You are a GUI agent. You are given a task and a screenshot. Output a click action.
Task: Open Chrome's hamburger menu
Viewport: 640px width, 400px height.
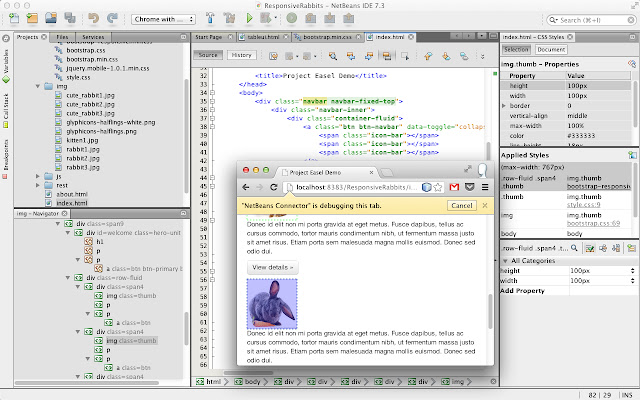point(484,187)
